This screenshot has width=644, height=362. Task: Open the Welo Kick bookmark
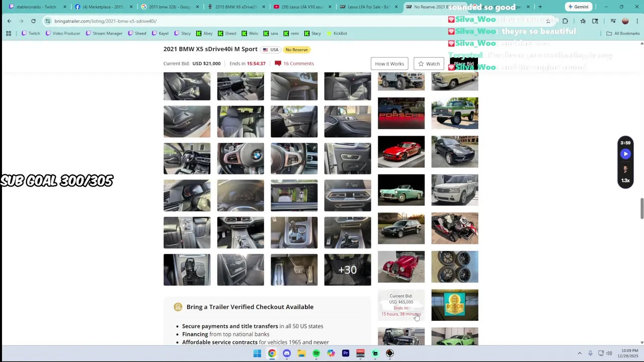250,33
